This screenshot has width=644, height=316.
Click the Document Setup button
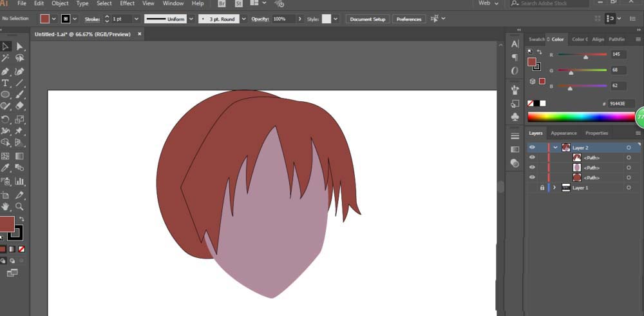(x=368, y=19)
